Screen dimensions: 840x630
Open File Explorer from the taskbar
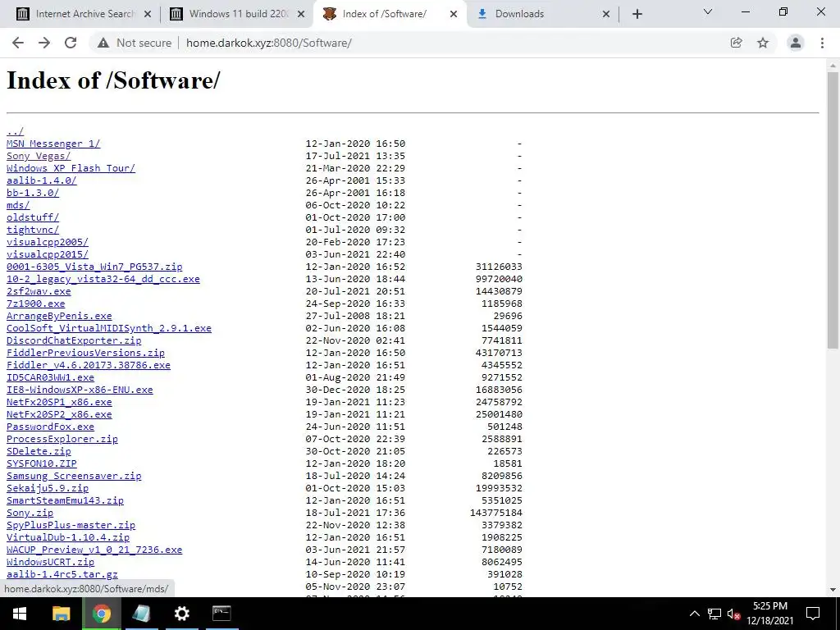click(61, 614)
